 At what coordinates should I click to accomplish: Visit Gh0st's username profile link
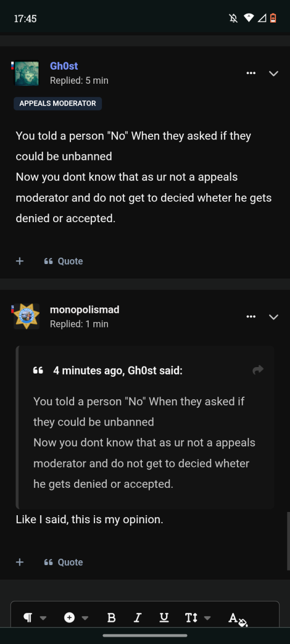tap(64, 66)
